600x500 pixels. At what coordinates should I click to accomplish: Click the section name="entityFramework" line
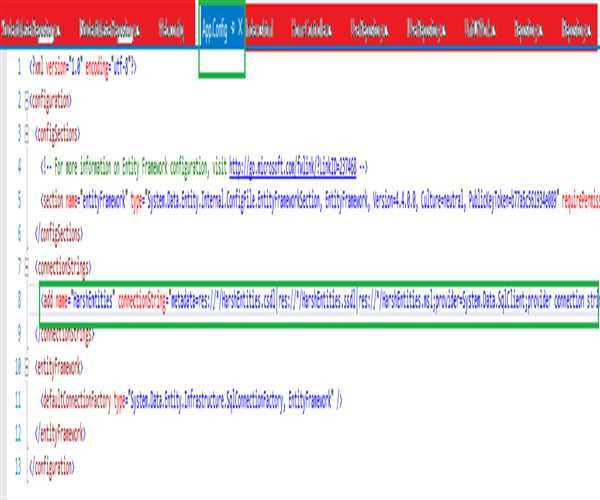[x=320, y=200]
